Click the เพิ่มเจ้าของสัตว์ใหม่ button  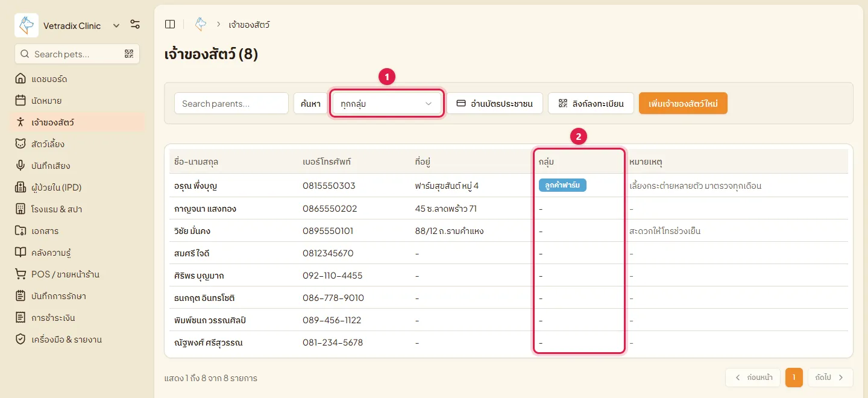pos(683,103)
